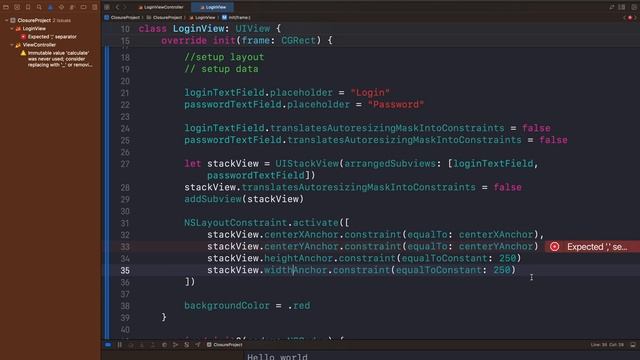Open the Report navigator icon
The height and width of the screenshot is (360, 640).
pyautogui.click(x=94, y=7)
